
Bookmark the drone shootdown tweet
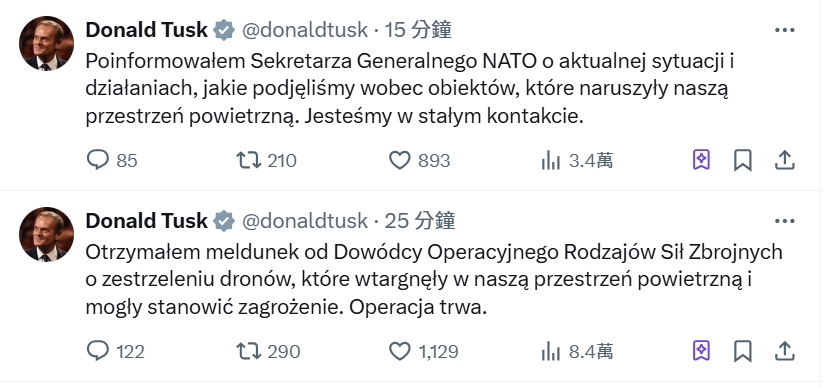click(742, 351)
